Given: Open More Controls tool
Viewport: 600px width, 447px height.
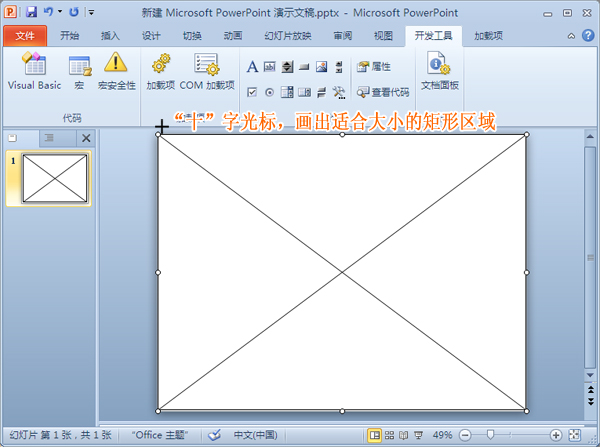Looking at the screenshot, I should (339, 92).
